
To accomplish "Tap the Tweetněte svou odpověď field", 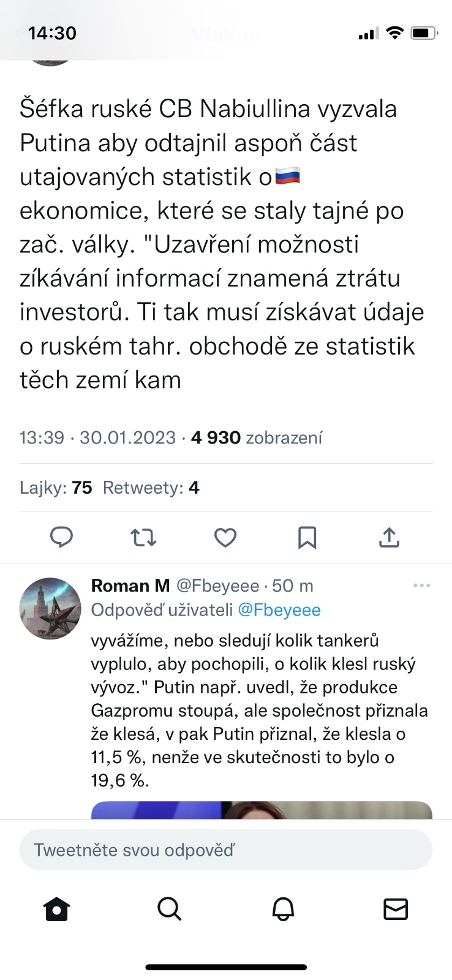I will pos(226,850).
